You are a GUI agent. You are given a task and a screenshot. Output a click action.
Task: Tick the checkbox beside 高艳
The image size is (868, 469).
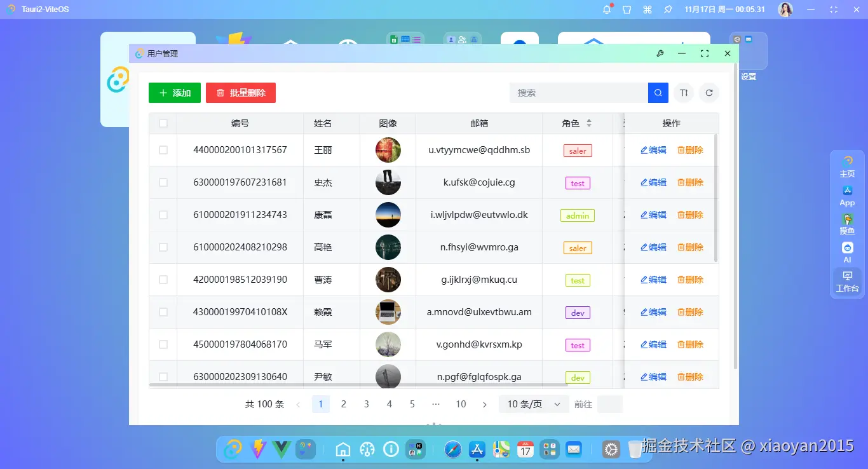point(163,247)
